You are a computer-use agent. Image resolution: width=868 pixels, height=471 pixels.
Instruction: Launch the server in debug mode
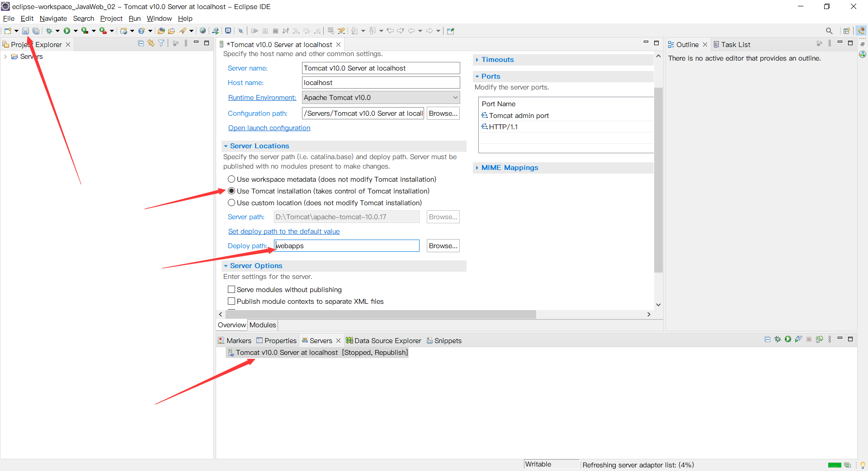pos(778,339)
